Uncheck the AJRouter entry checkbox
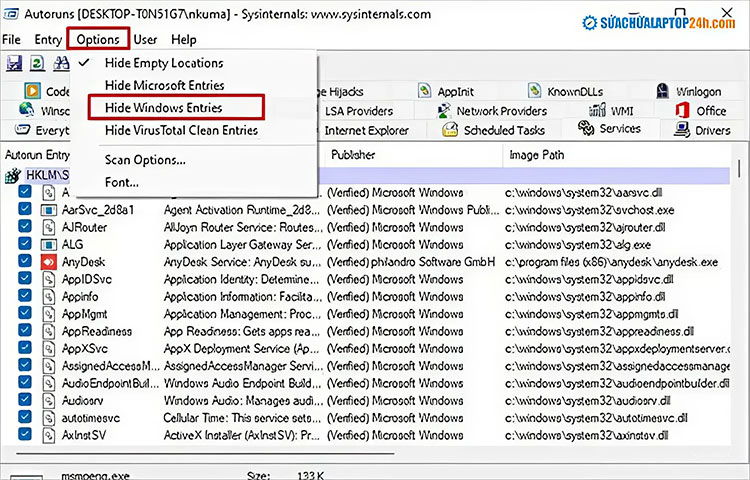750x480 pixels. 25,226
